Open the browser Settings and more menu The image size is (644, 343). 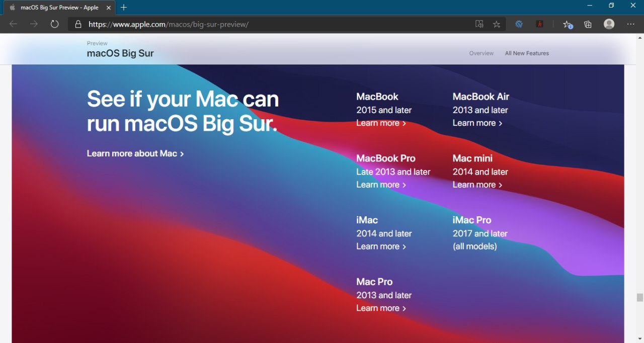click(x=631, y=24)
